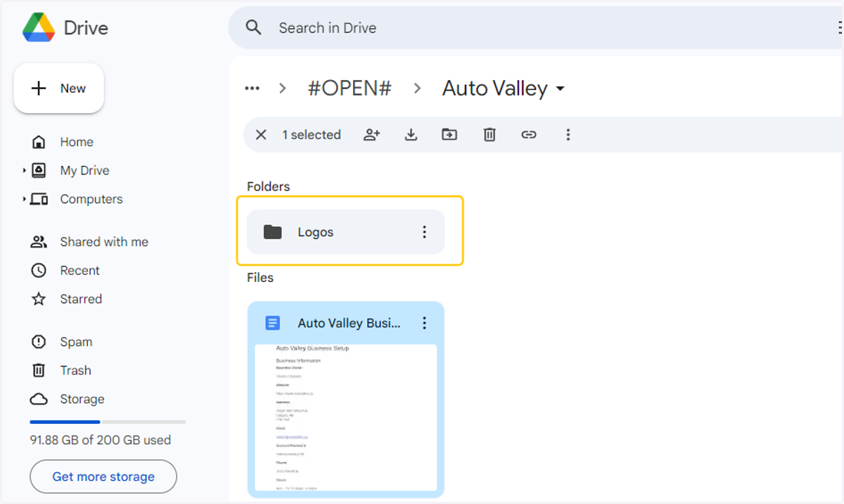Click the Folders section heading
The image size is (844, 504).
(x=269, y=186)
